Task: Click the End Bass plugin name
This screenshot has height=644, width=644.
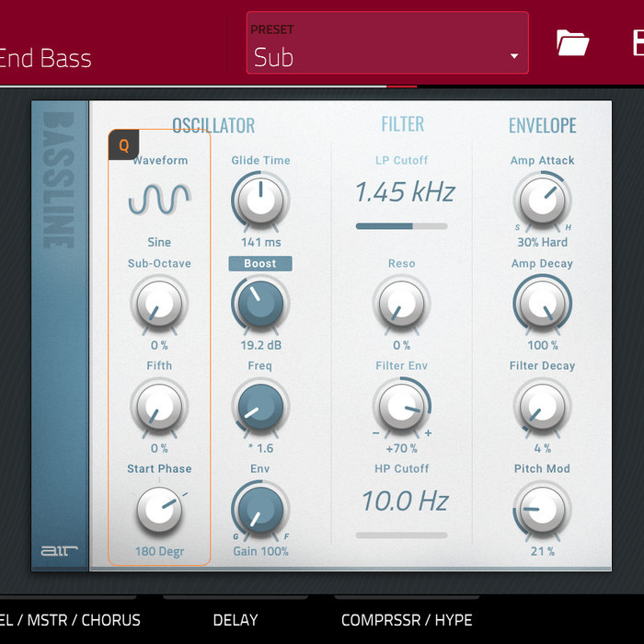Action: pyautogui.click(x=45, y=58)
